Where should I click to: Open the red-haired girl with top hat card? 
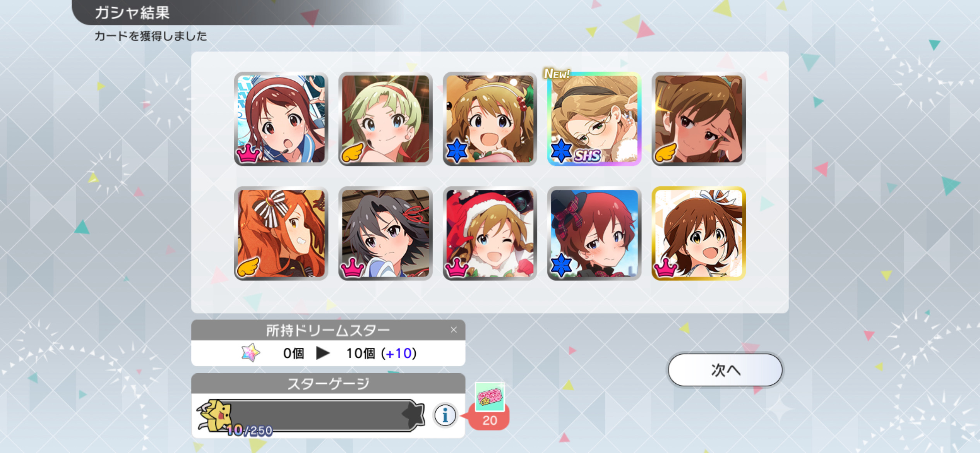(x=594, y=233)
